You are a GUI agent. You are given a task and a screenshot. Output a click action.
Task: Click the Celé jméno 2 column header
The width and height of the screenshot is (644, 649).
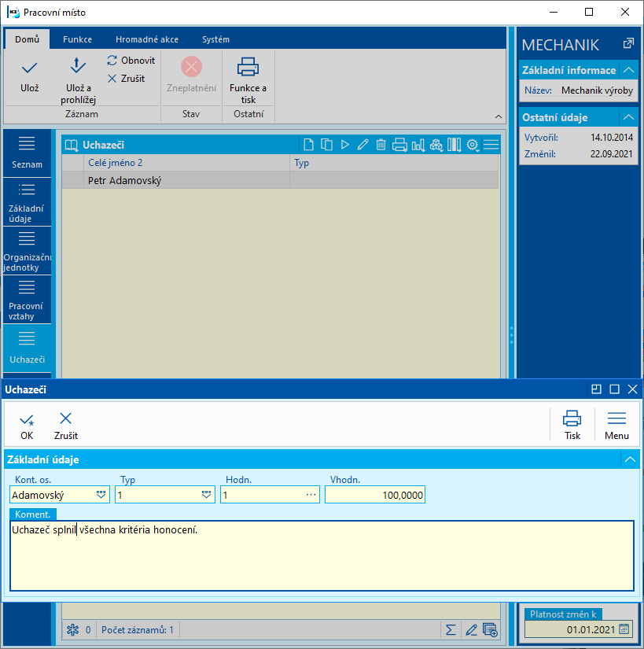186,163
